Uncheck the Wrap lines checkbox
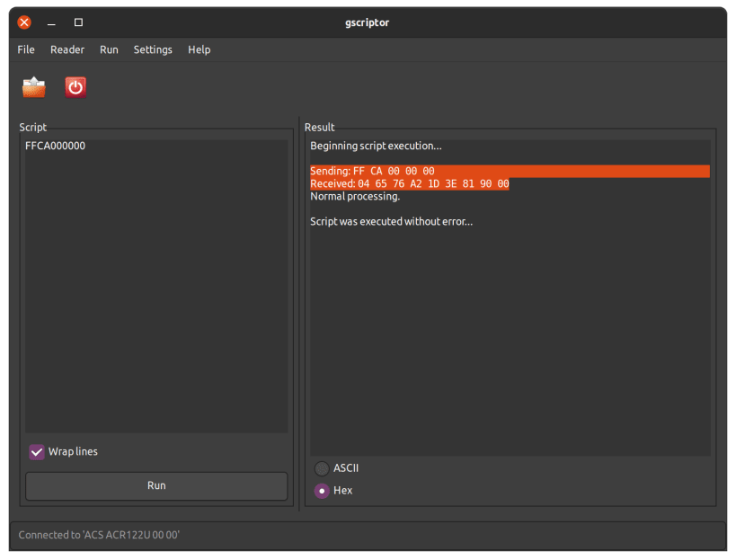The image size is (736, 560). (x=37, y=452)
